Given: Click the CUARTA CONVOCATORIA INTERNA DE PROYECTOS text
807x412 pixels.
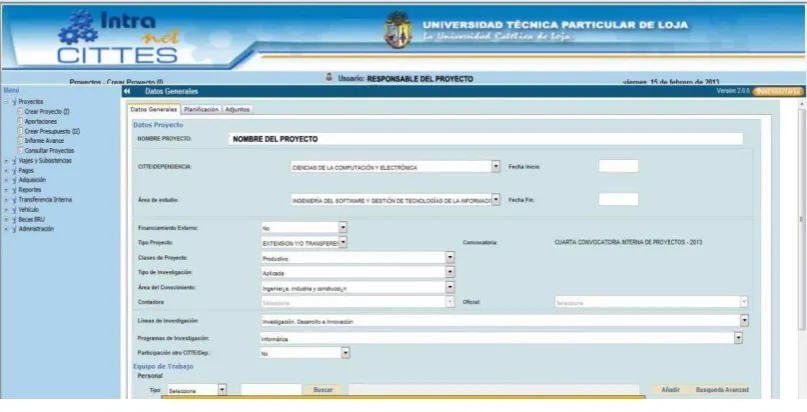Looking at the screenshot, I should point(628,242).
